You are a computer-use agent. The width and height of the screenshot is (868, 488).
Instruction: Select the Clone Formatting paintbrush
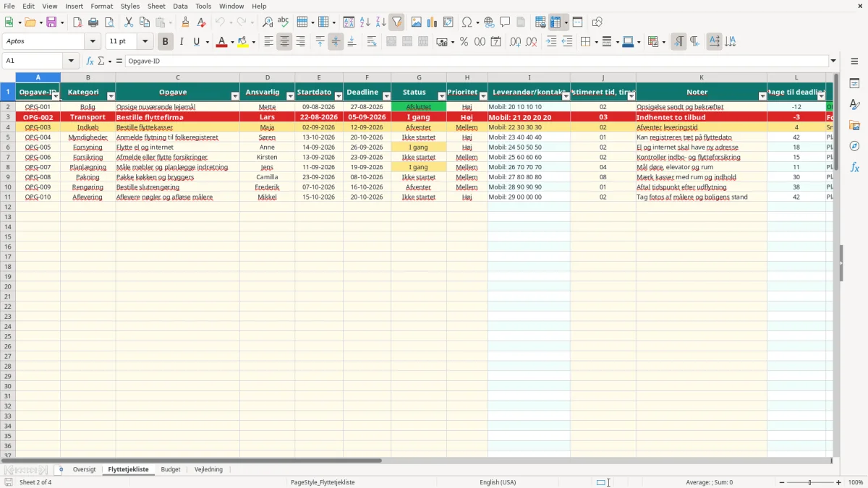point(186,22)
